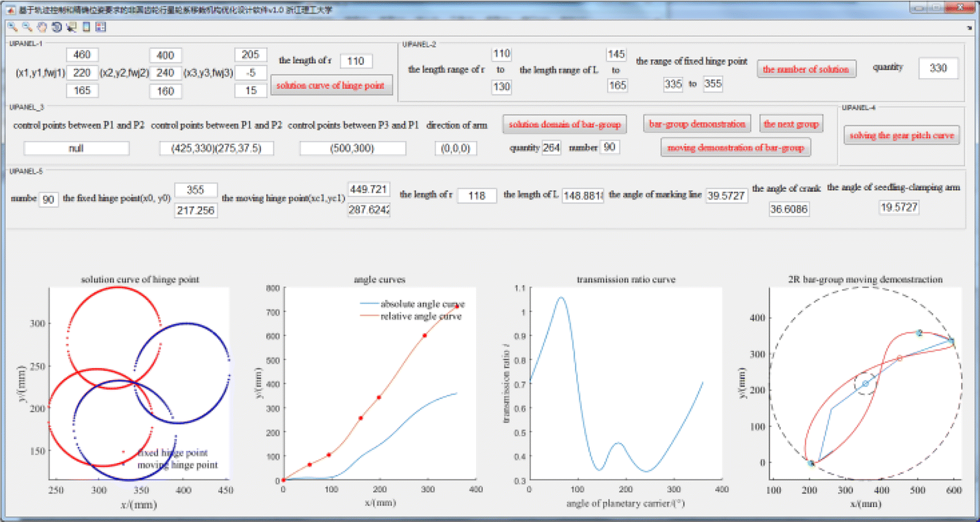Click the 'moving hinge point' legend entry
The width and height of the screenshot is (980, 522).
[x=178, y=465]
